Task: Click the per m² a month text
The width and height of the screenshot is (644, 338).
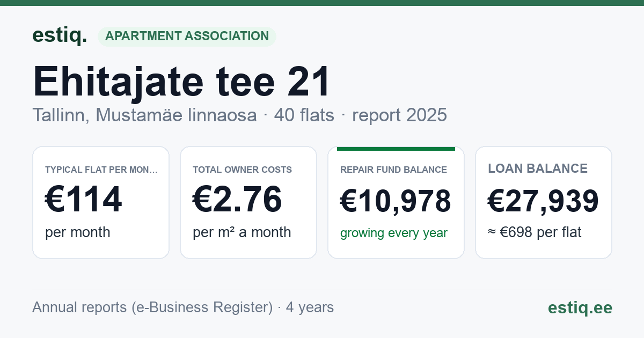Action: [x=241, y=232]
